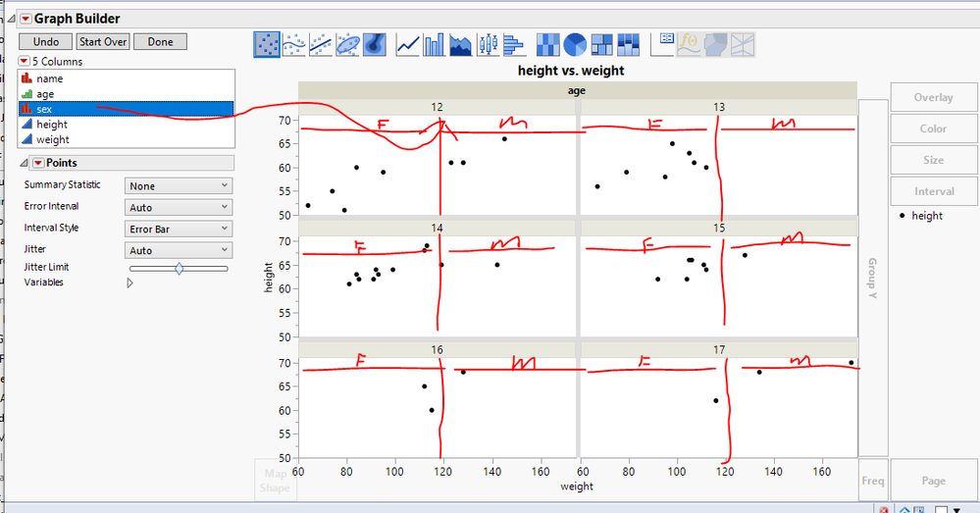The image size is (980, 513).
Task: Select the Box Plot icon
Action: (488, 45)
